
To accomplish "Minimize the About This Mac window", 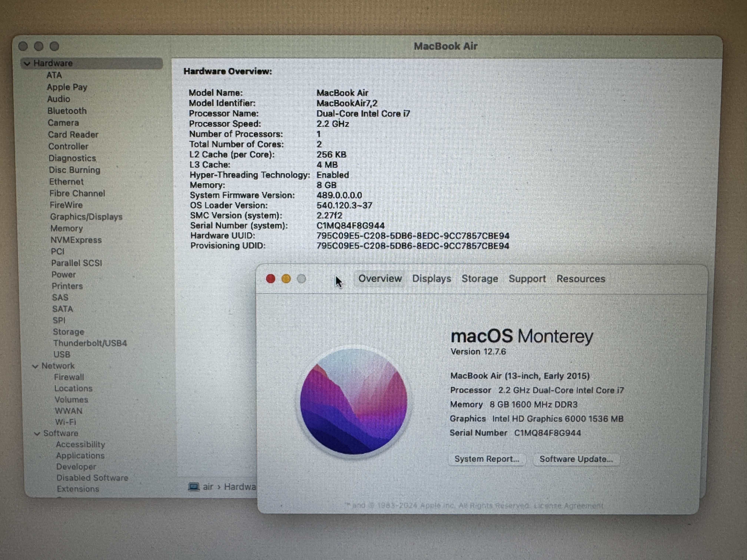I will click(286, 279).
